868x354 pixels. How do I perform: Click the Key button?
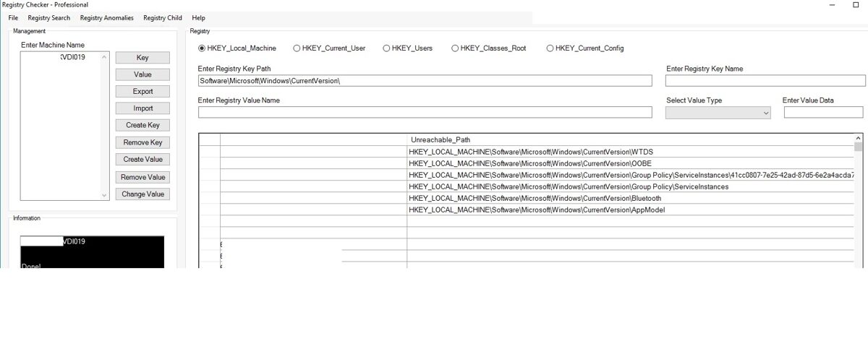tap(142, 58)
